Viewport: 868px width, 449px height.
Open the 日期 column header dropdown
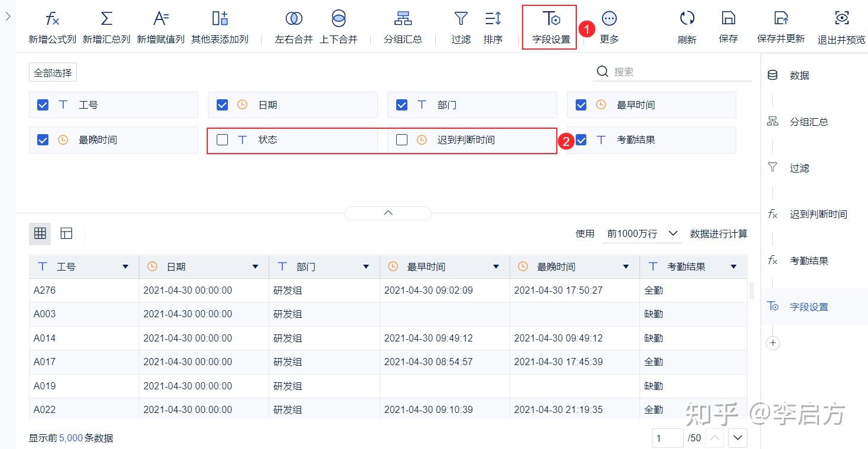pos(255,267)
